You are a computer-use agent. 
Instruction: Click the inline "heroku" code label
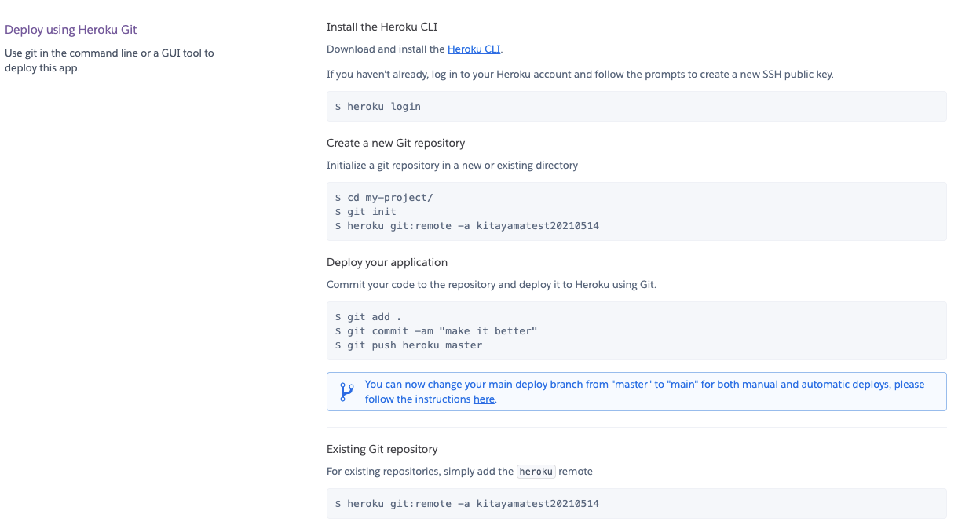click(536, 472)
